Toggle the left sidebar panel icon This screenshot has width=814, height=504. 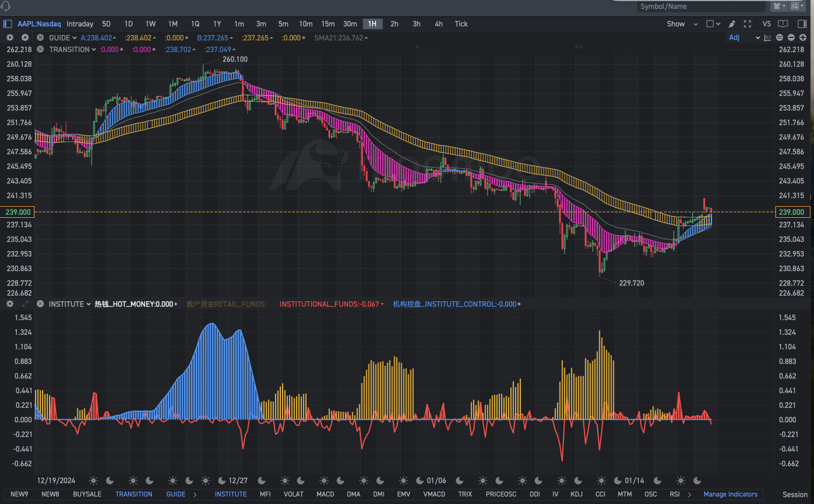[x=8, y=24]
